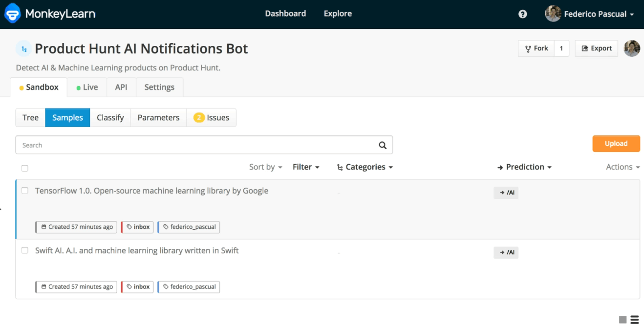Open the help question mark icon
Viewport: 644px width, 330px height.
[522, 14]
